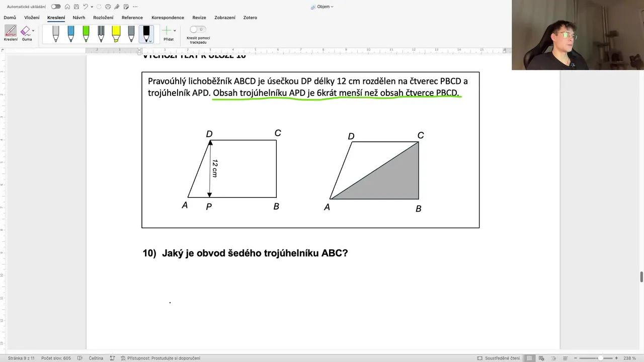Screen dimensions: 644x362
Task: Click the Redo icon
Action: 99,7
